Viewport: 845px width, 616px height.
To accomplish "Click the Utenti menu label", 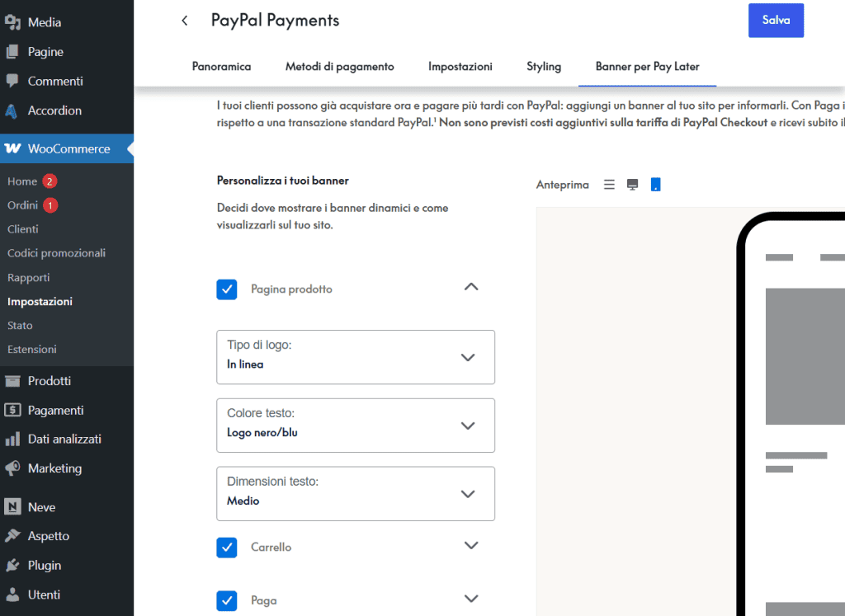I will click(x=45, y=595).
